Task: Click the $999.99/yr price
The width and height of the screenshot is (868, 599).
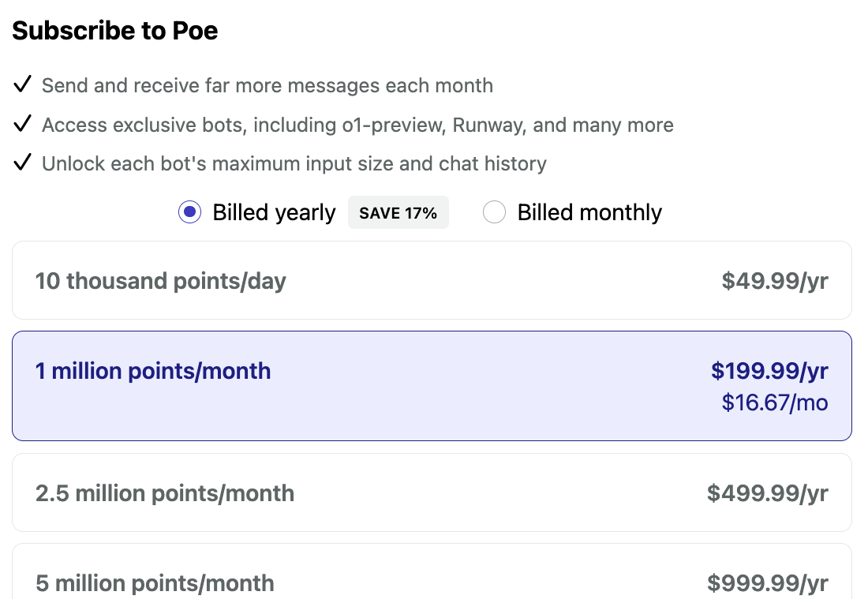Action: pyautogui.click(x=768, y=583)
